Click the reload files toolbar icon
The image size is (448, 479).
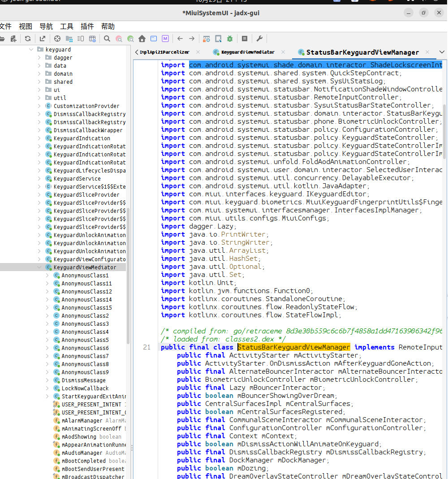(x=28, y=39)
